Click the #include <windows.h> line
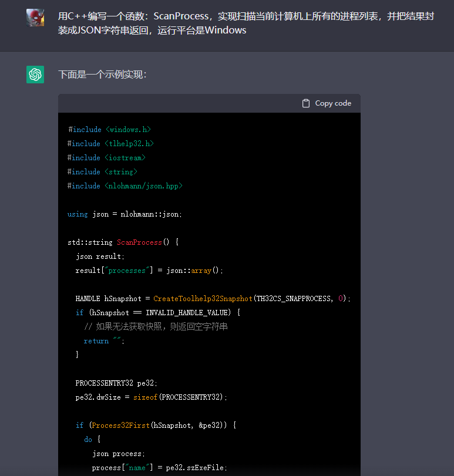 click(109, 129)
